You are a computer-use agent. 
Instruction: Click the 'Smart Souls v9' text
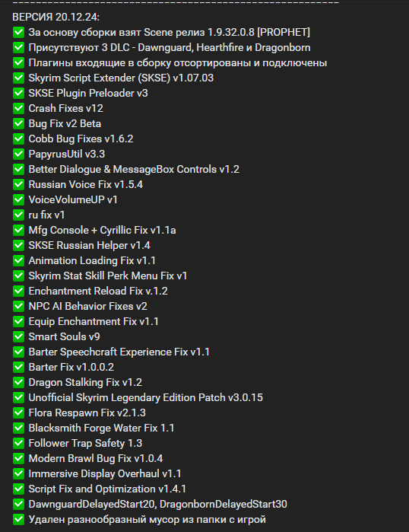64,336
